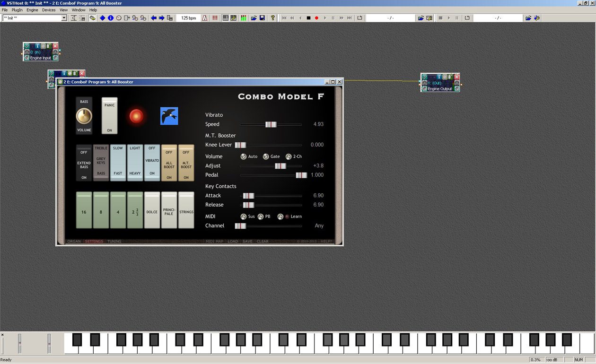This screenshot has width=596, height=364.
Task: Click the Vibrato Speed slider handle
Action: [x=271, y=124]
